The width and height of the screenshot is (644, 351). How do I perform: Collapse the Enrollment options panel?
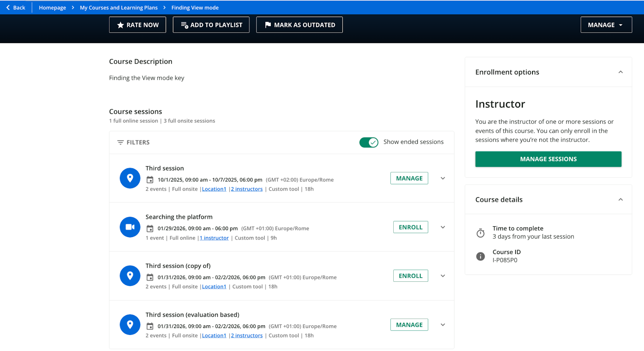coord(620,72)
